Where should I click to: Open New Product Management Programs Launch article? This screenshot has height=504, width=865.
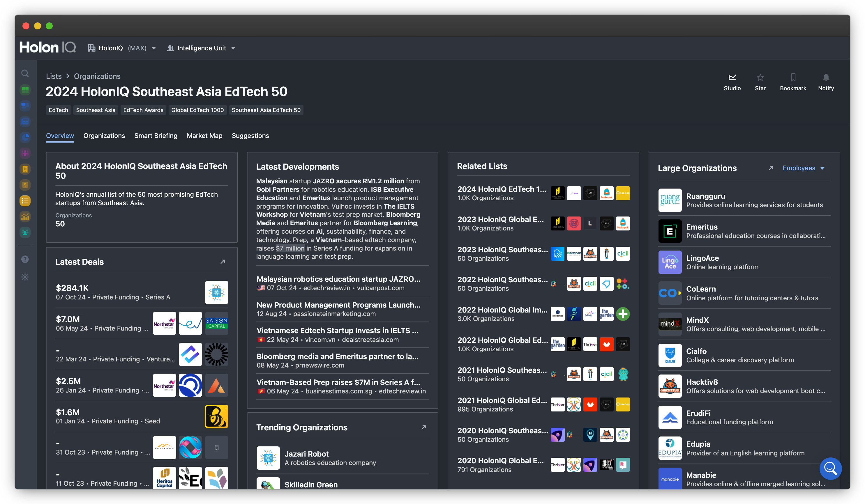tap(342, 309)
